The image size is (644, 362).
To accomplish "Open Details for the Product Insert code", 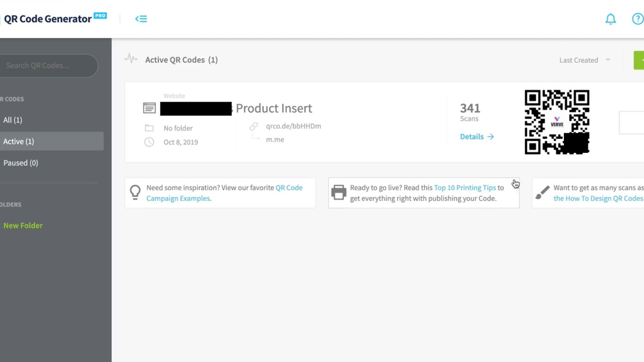I will pos(477,137).
